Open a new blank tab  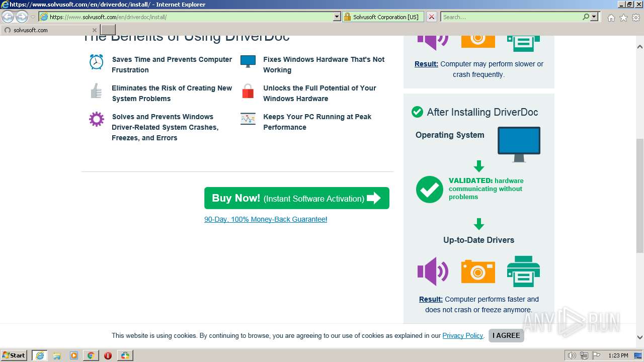coord(108,30)
